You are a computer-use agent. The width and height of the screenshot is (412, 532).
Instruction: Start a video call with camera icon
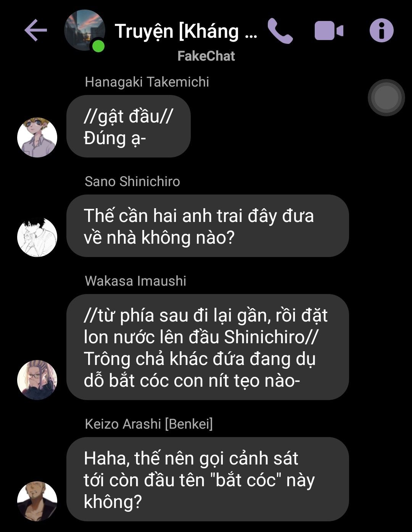329,31
